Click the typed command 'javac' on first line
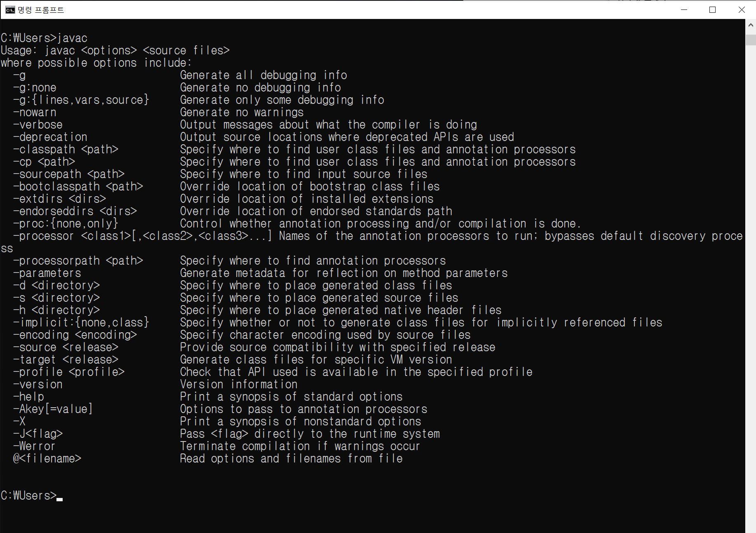 coord(72,38)
